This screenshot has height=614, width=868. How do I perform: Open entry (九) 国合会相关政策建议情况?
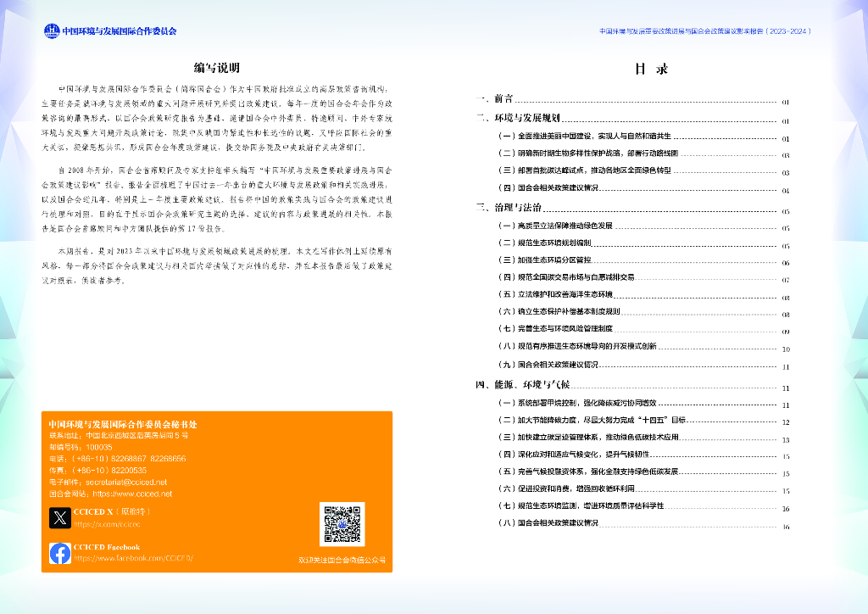(x=643, y=365)
